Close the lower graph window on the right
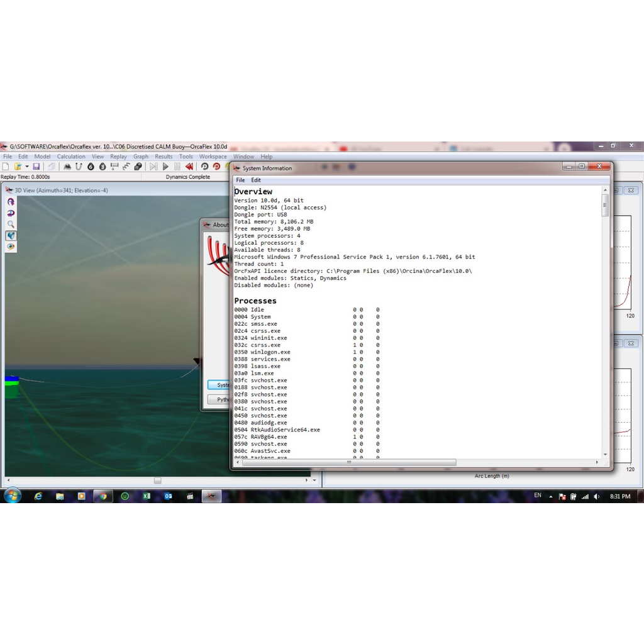 click(631, 343)
